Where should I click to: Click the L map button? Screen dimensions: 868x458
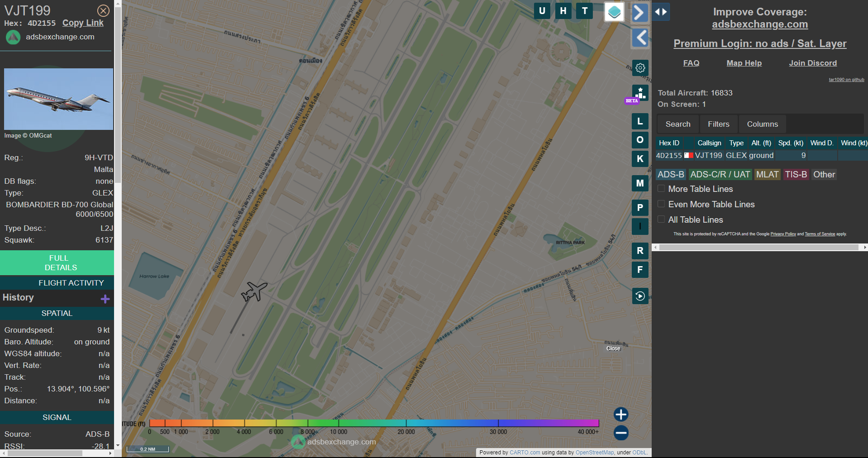coord(640,121)
